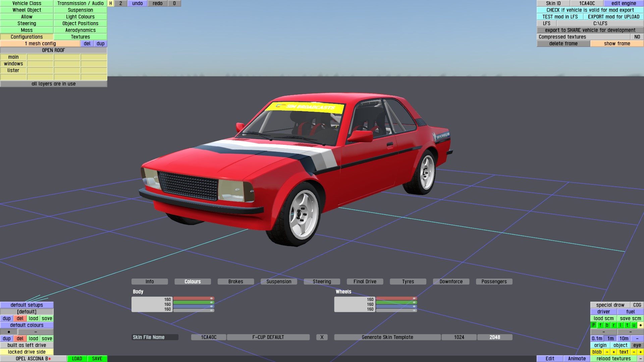The height and width of the screenshot is (362, 644).
Task: Select the front view 'f' button
Action: pos(600,325)
